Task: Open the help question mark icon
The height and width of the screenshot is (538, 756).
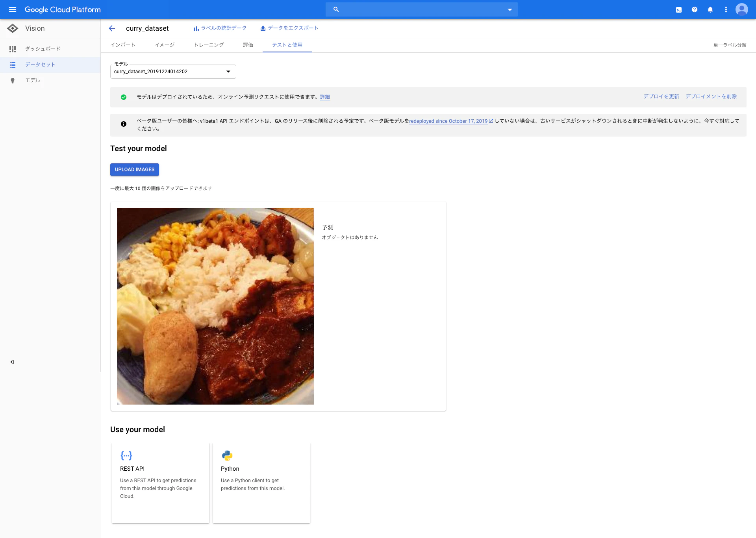Action: pyautogui.click(x=695, y=10)
